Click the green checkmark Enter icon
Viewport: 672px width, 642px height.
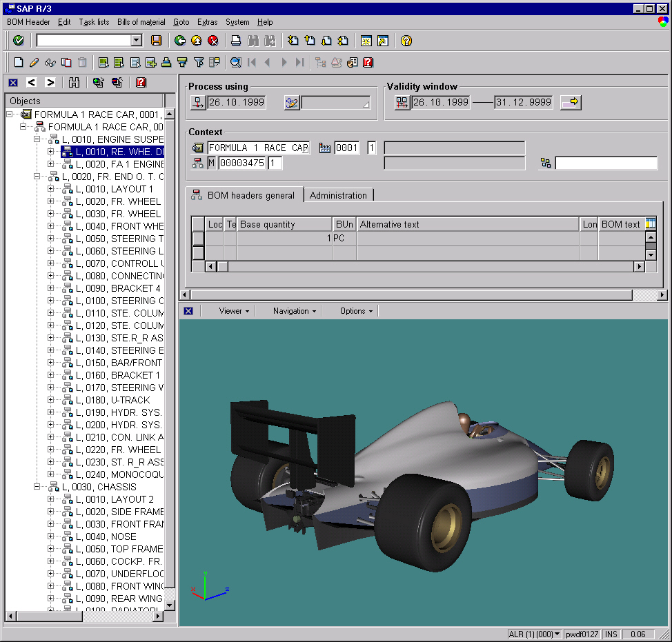point(19,41)
